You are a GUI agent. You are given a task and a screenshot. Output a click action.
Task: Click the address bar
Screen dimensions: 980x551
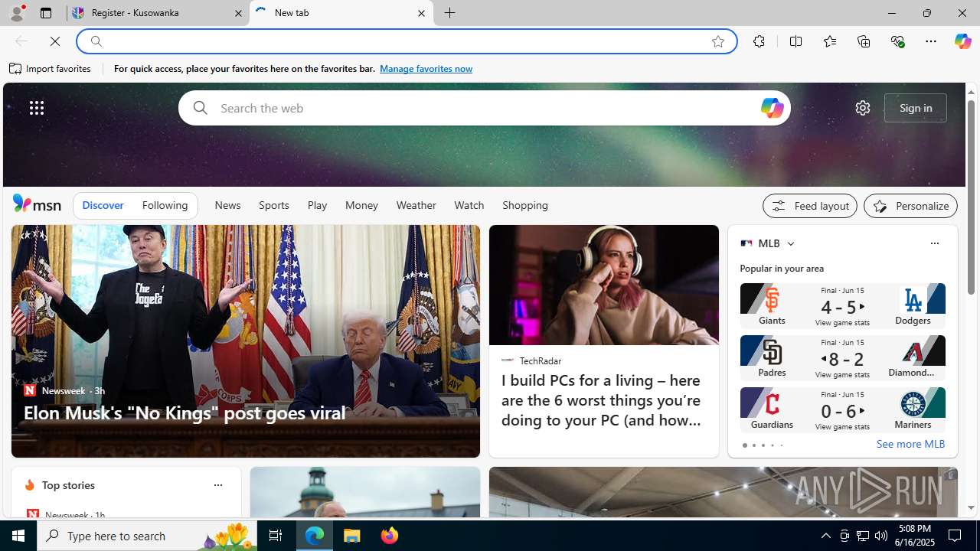tap(406, 41)
